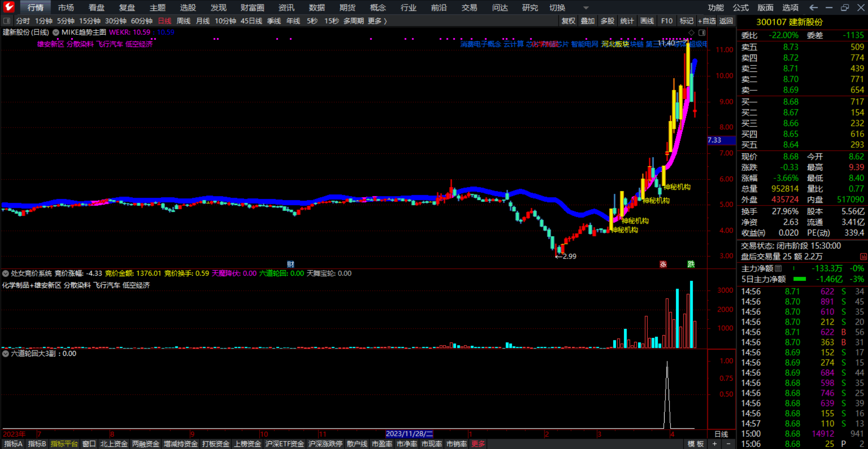Toggle the left sidebar panel icon
868x449 pixels.
(6, 21)
